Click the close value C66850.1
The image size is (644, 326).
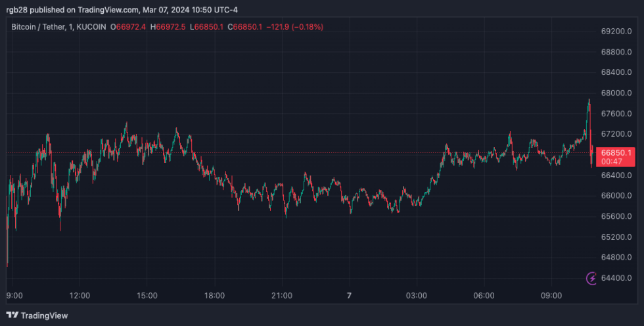click(244, 27)
